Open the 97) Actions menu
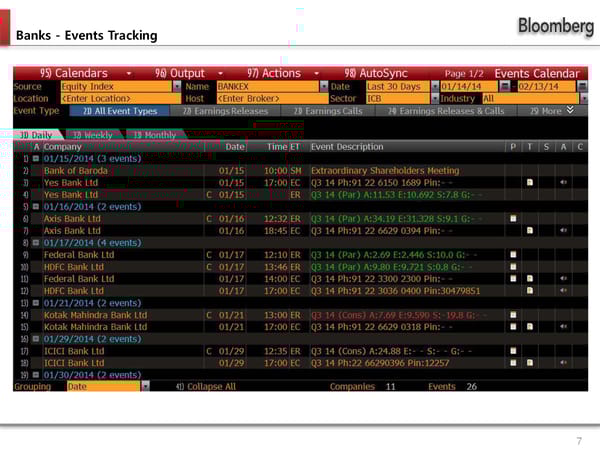600x450 pixels. 283,73
